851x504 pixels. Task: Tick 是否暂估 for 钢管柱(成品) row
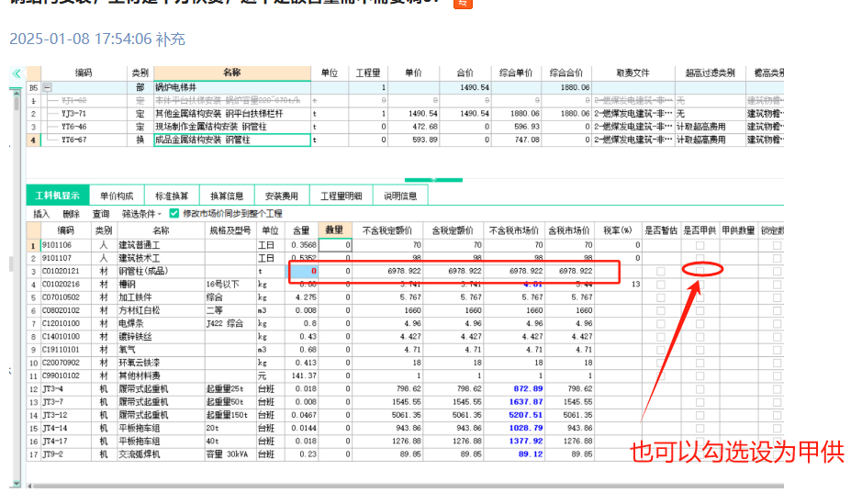click(x=660, y=271)
